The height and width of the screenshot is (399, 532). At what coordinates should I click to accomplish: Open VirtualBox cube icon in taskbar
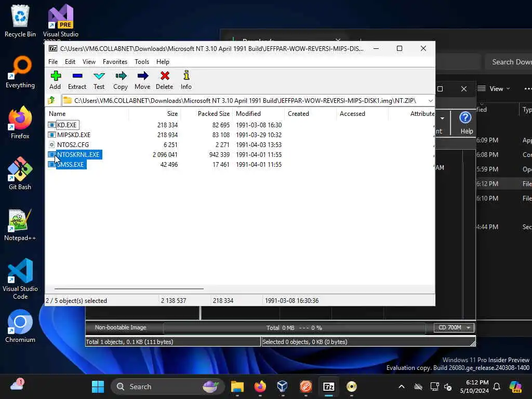[x=283, y=387]
